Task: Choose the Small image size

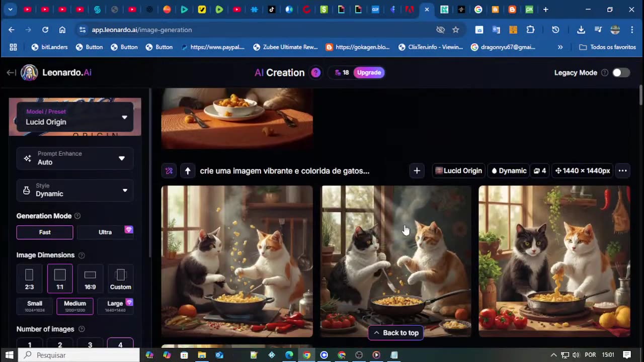Action: coord(35,306)
